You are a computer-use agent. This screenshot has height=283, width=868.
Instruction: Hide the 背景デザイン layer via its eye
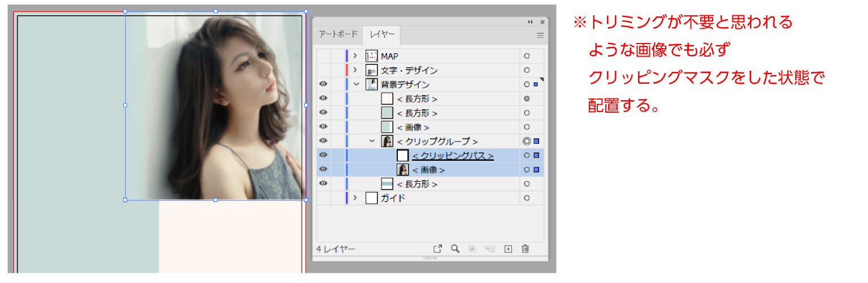pyautogui.click(x=323, y=84)
